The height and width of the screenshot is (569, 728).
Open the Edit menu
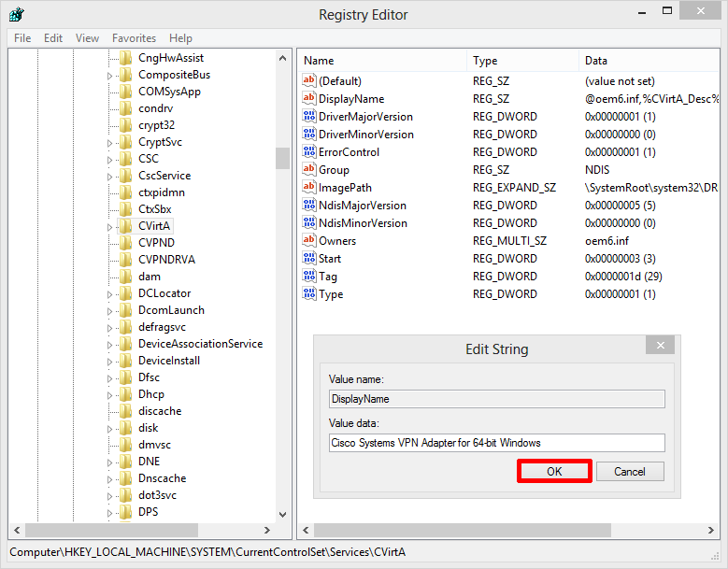click(x=53, y=38)
